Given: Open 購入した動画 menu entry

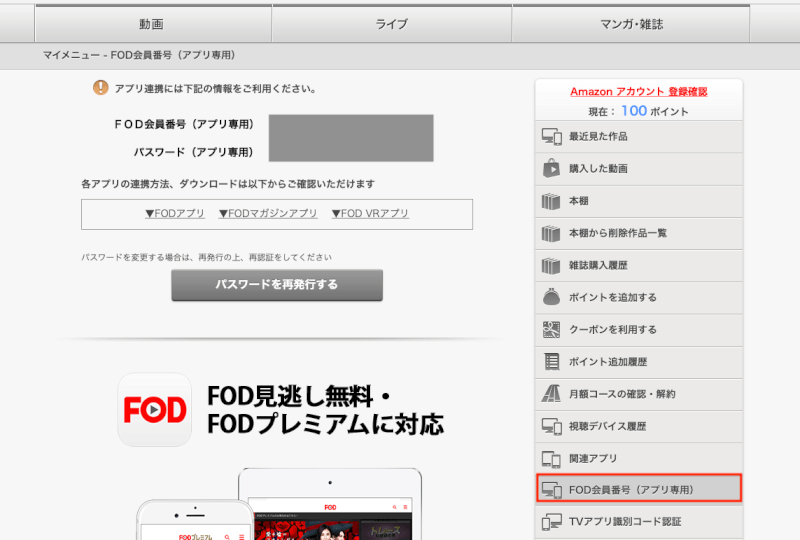Looking at the screenshot, I should pos(639,169).
